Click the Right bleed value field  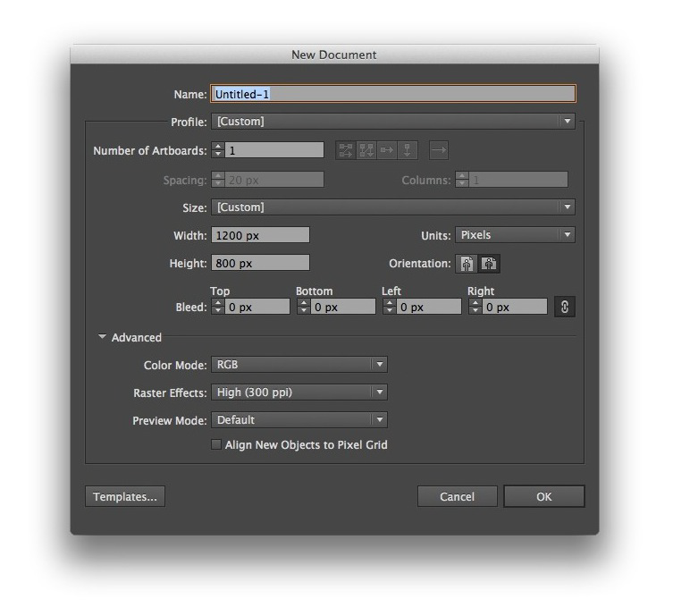pyautogui.click(x=515, y=307)
